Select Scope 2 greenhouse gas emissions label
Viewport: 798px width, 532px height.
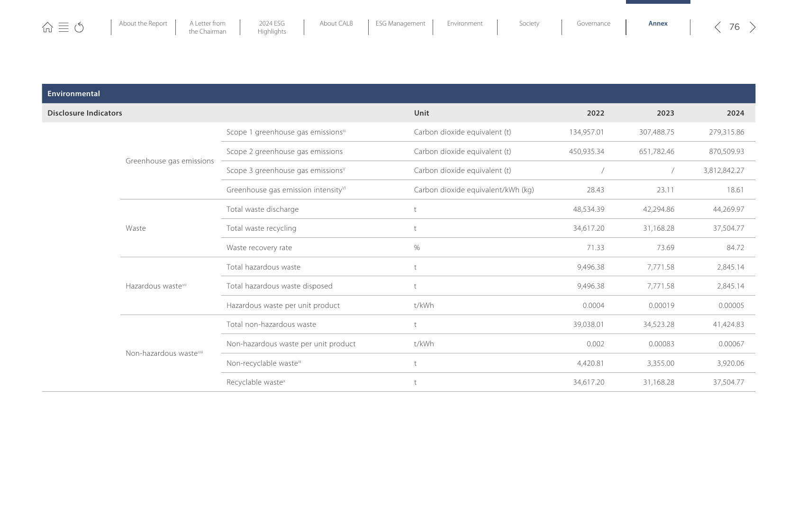pos(284,152)
